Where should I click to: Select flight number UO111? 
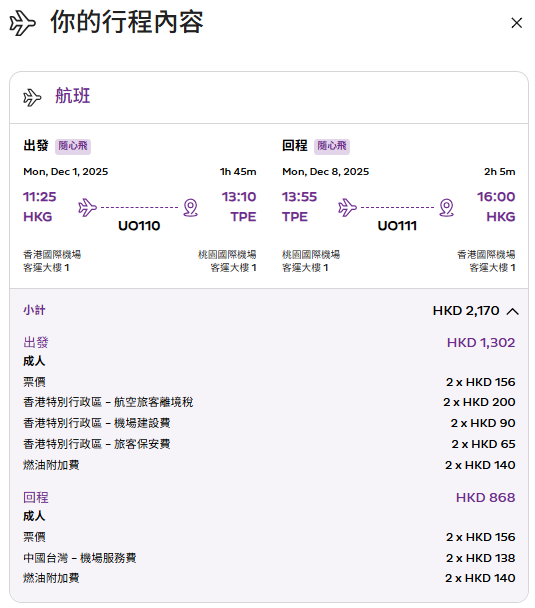coord(397,226)
